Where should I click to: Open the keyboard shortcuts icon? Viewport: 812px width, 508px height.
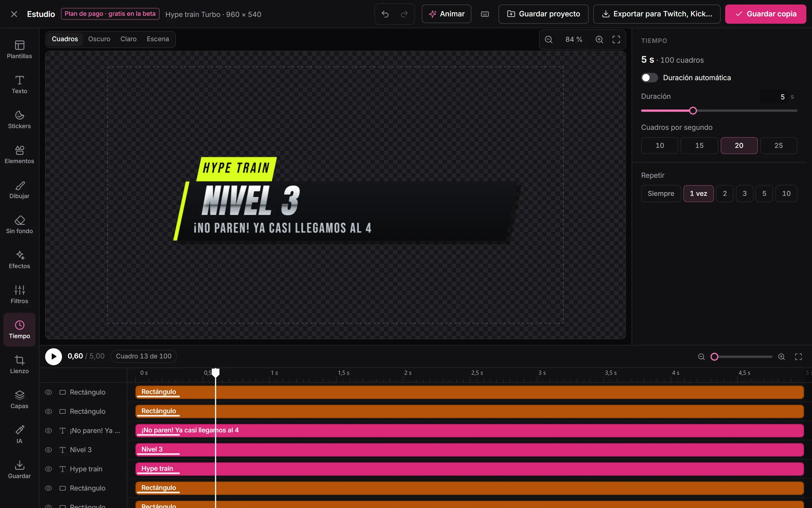(x=485, y=14)
